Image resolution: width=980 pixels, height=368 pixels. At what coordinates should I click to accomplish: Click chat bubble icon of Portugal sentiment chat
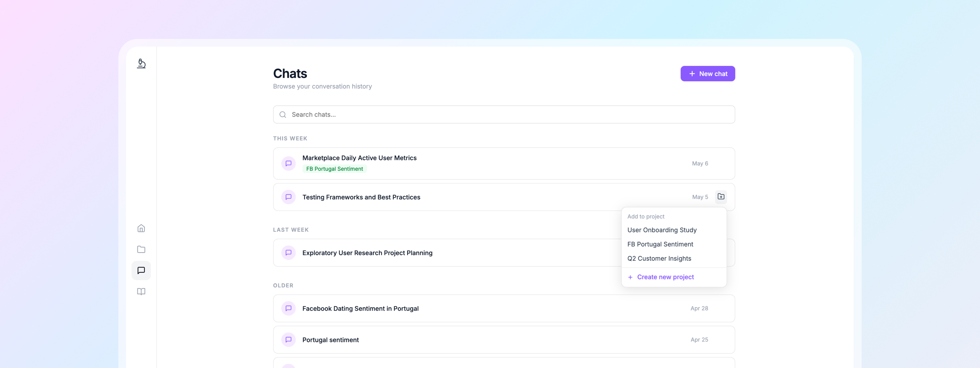click(x=288, y=339)
